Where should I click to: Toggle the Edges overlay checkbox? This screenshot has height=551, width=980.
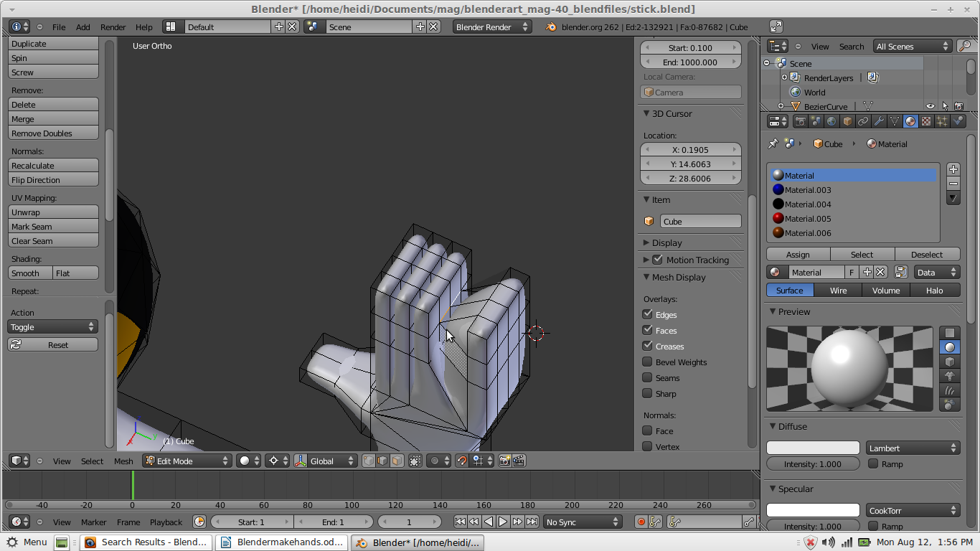tap(647, 314)
